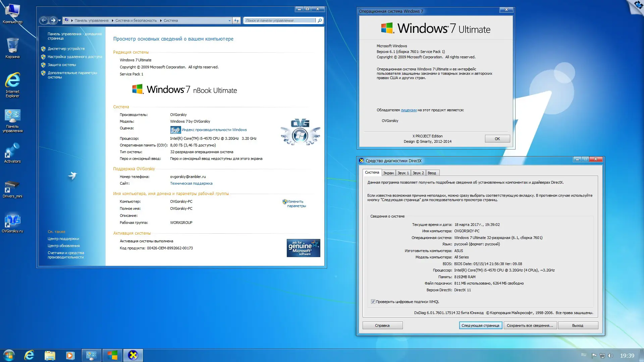This screenshot has width=644, height=362.
Task: Click the Start menu orb
Action: pos(8,355)
